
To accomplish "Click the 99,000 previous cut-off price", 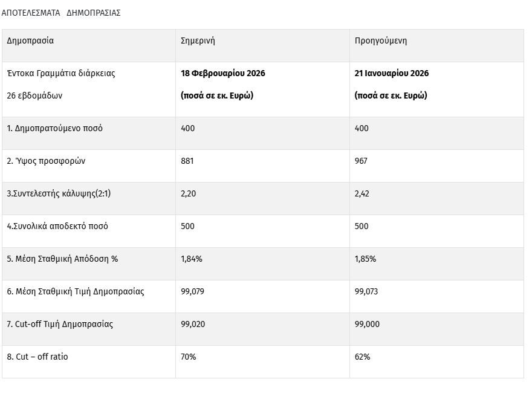I will coord(368,324).
